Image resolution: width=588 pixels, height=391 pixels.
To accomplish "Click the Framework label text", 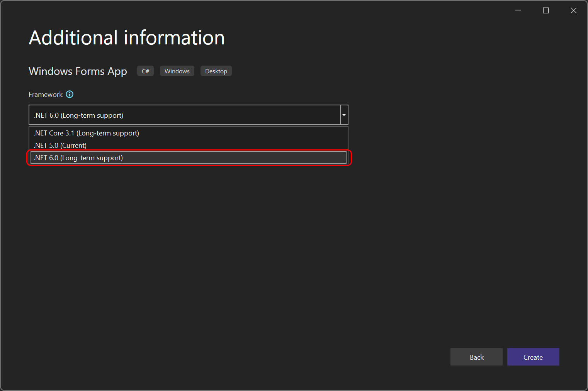I will click(46, 95).
